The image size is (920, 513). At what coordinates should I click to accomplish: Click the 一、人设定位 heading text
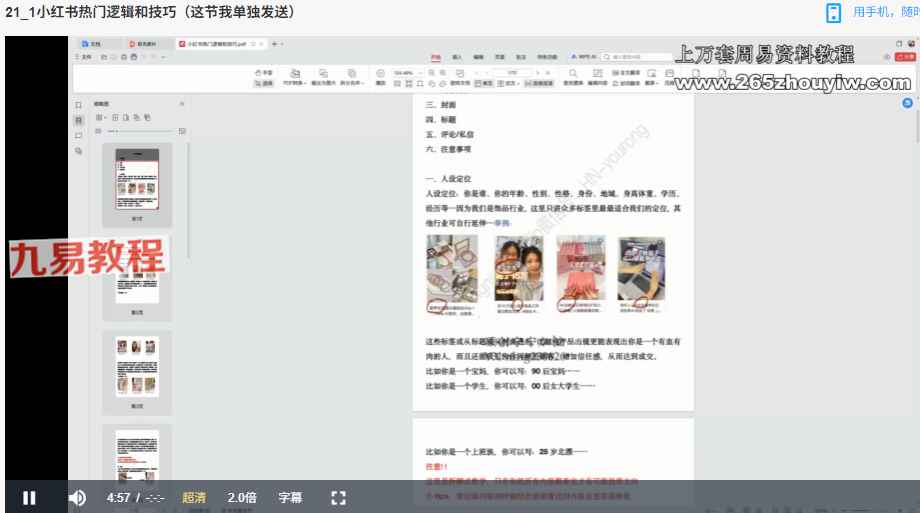[448, 178]
